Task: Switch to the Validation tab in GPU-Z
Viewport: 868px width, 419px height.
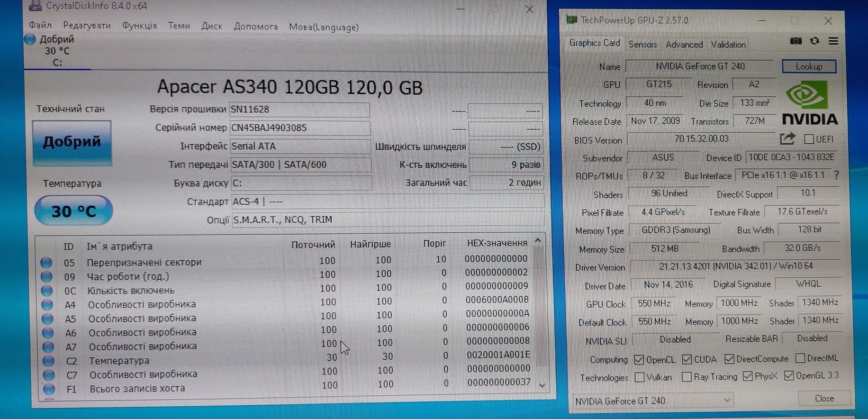Action: pos(728,44)
